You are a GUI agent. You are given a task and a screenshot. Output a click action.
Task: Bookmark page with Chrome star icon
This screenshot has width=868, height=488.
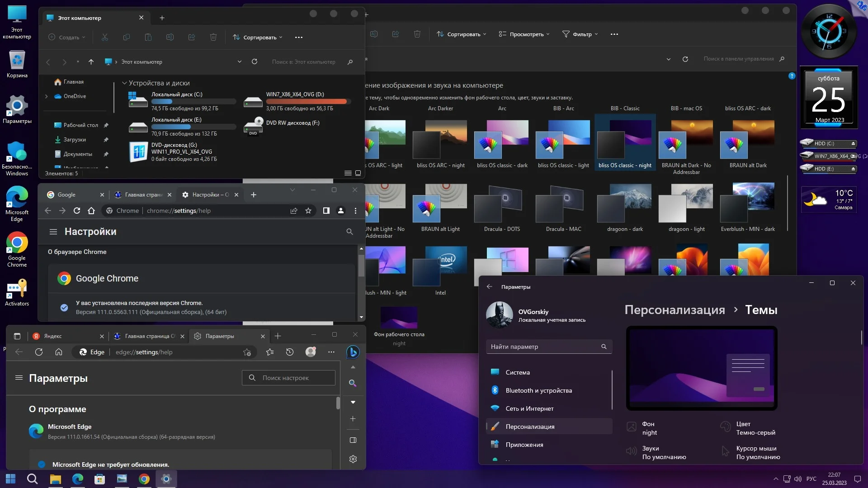[308, 211]
